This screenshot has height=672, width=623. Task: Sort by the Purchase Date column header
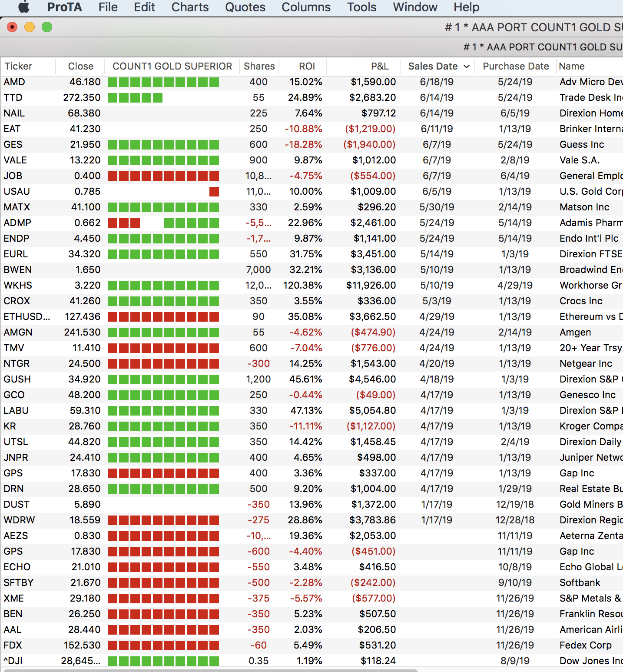[516, 66]
